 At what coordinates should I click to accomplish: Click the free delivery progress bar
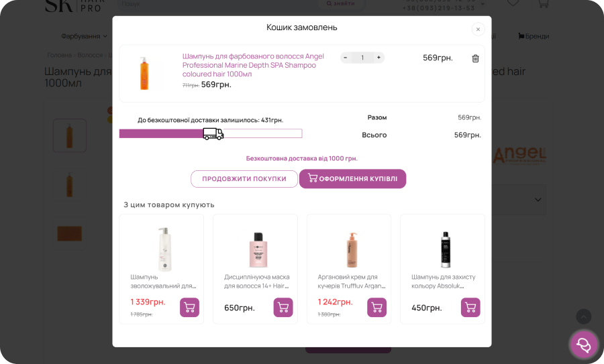click(211, 133)
